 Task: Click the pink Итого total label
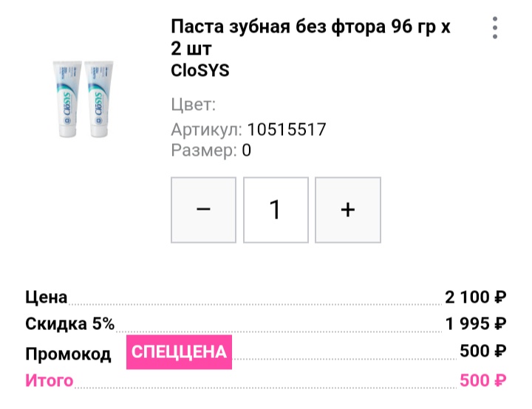coord(50,381)
